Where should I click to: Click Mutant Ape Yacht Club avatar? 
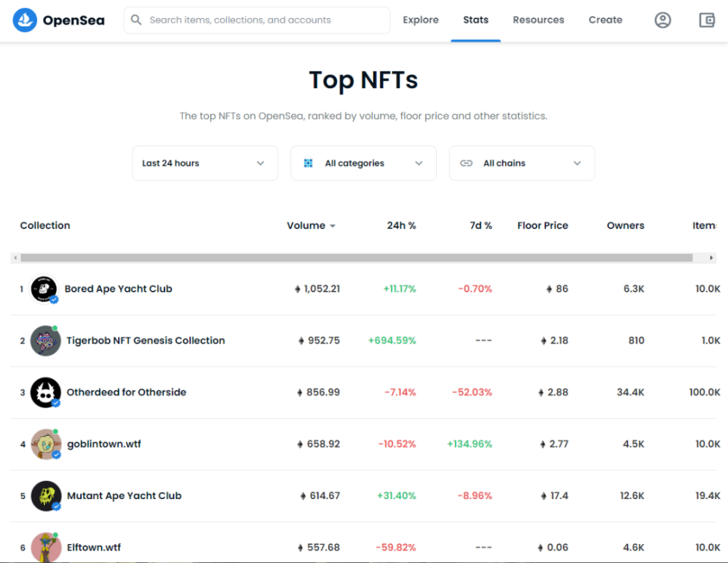tap(45, 496)
